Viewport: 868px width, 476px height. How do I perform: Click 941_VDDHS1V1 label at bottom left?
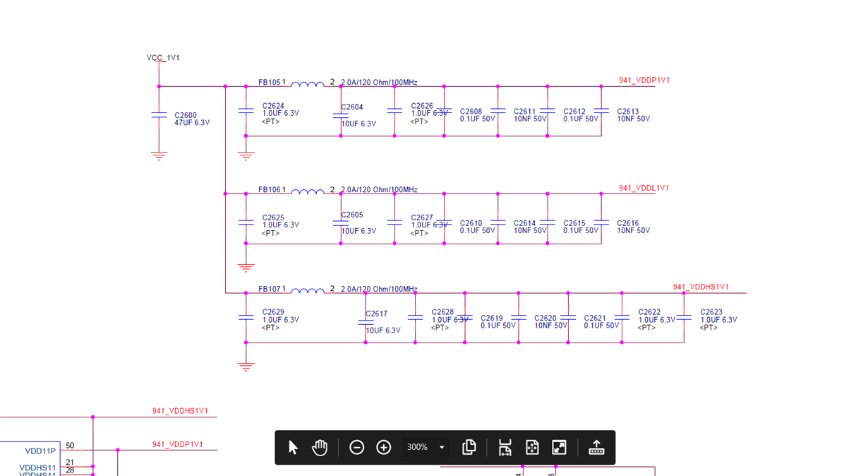click(180, 411)
